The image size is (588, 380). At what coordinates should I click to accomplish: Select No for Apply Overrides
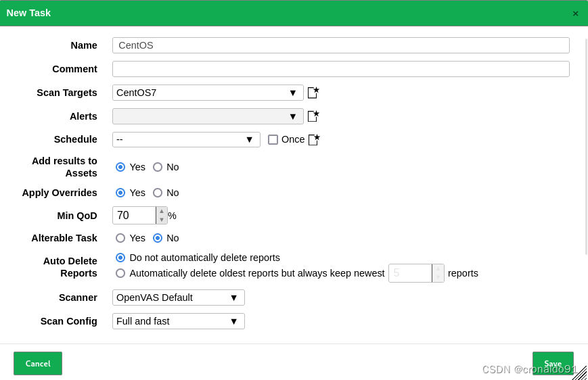(158, 193)
